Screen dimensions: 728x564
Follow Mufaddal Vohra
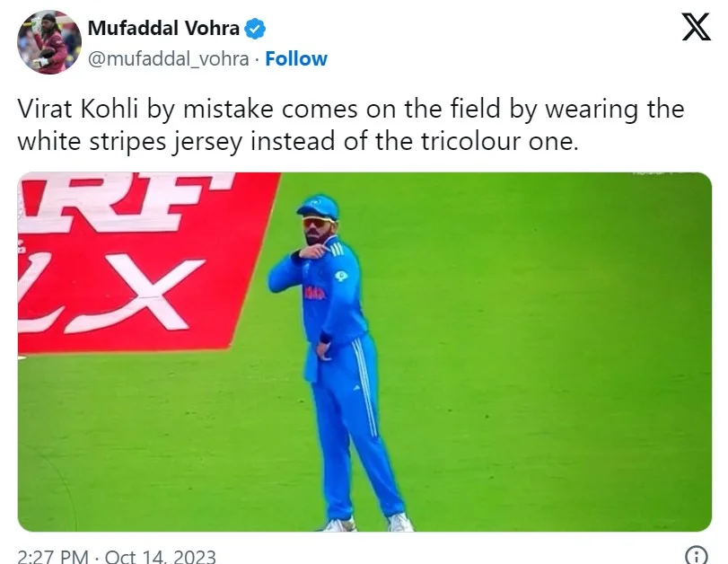tap(296, 59)
